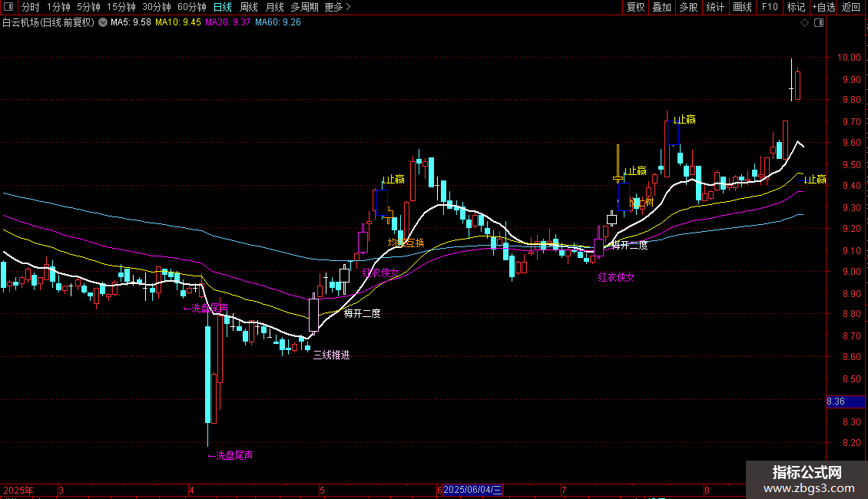This screenshot has width=868, height=499.
Task: Add stock via +自选 button
Action: pyautogui.click(x=823, y=7)
